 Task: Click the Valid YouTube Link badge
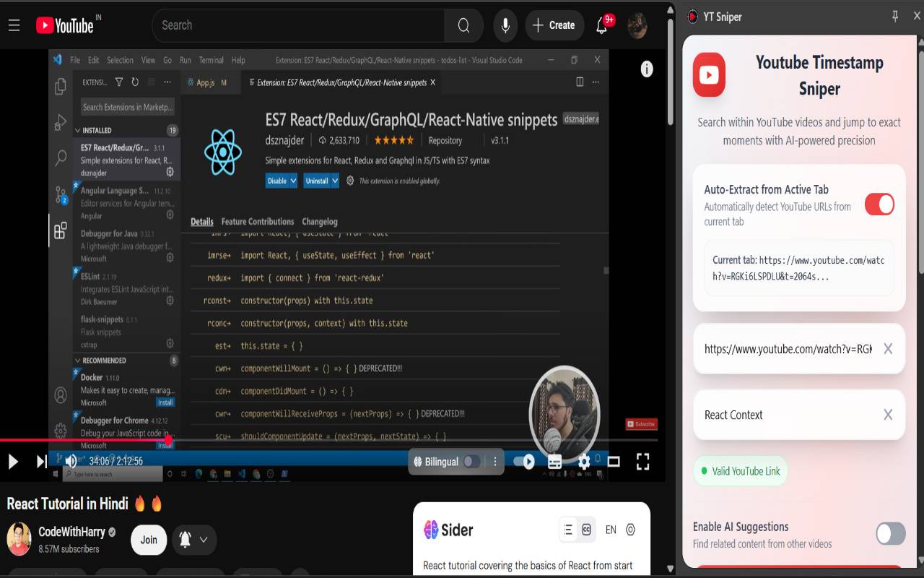click(x=740, y=470)
